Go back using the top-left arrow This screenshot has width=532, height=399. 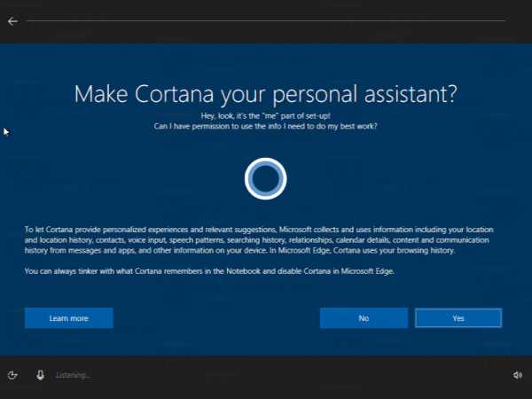[x=12, y=20]
